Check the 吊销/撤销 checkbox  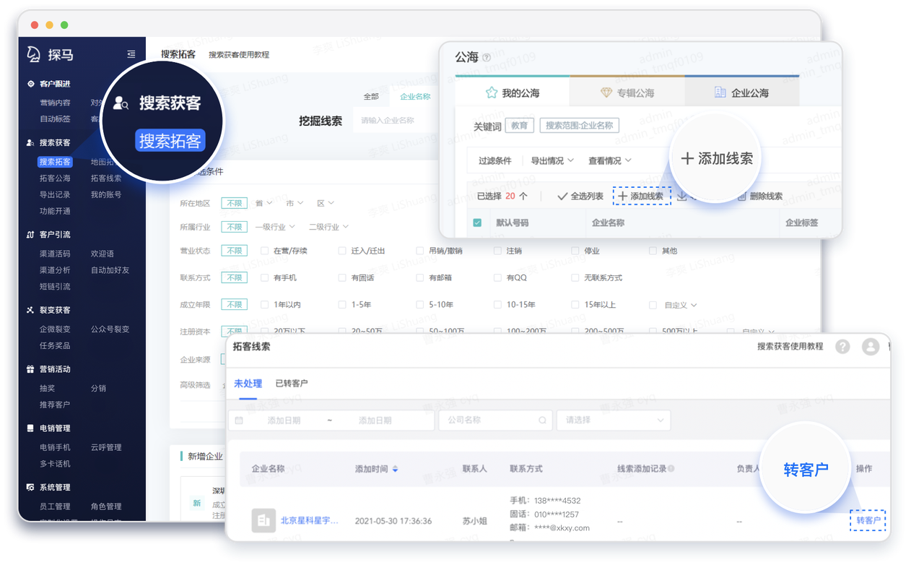(x=419, y=251)
